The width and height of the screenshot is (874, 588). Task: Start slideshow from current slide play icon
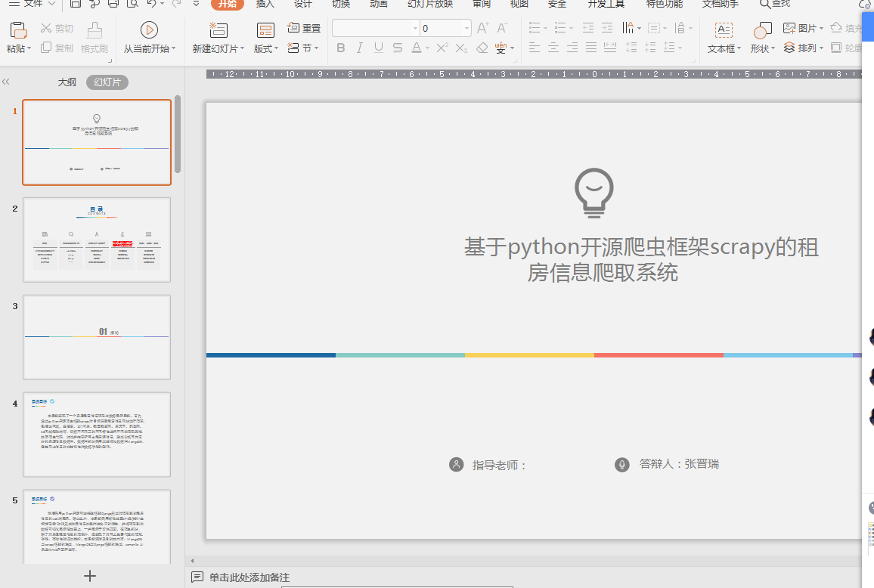(x=149, y=30)
